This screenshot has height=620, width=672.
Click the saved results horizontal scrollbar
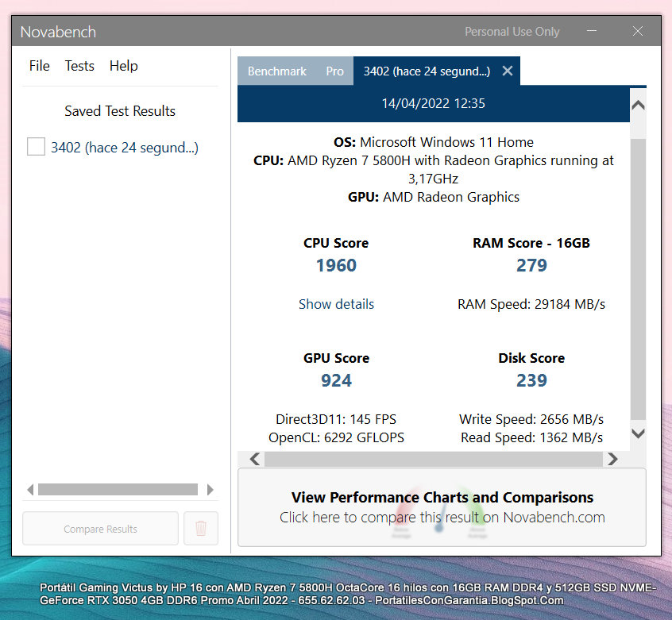click(x=118, y=489)
